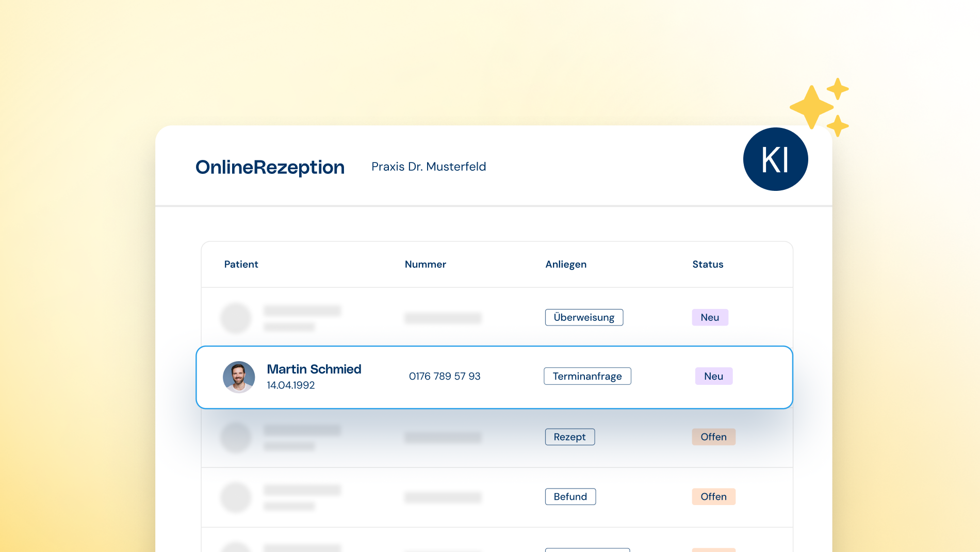
Task: Select the Rezept request tag
Action: [569, 437]
